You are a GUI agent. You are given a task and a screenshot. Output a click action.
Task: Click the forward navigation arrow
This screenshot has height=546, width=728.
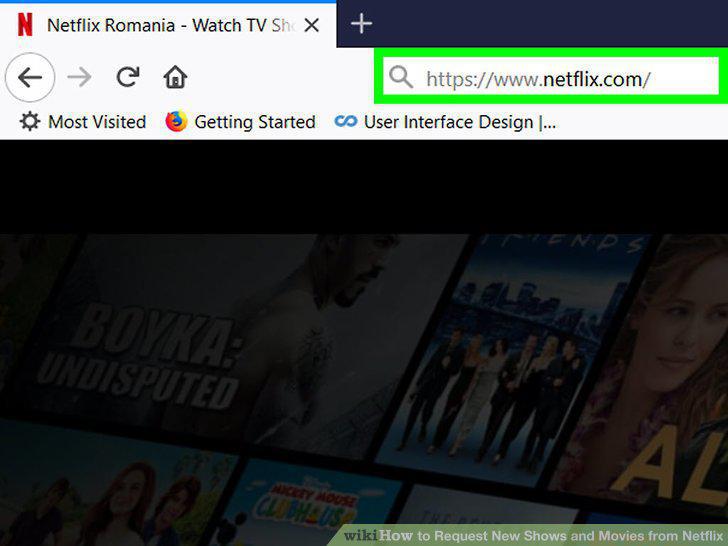(79, 77)
